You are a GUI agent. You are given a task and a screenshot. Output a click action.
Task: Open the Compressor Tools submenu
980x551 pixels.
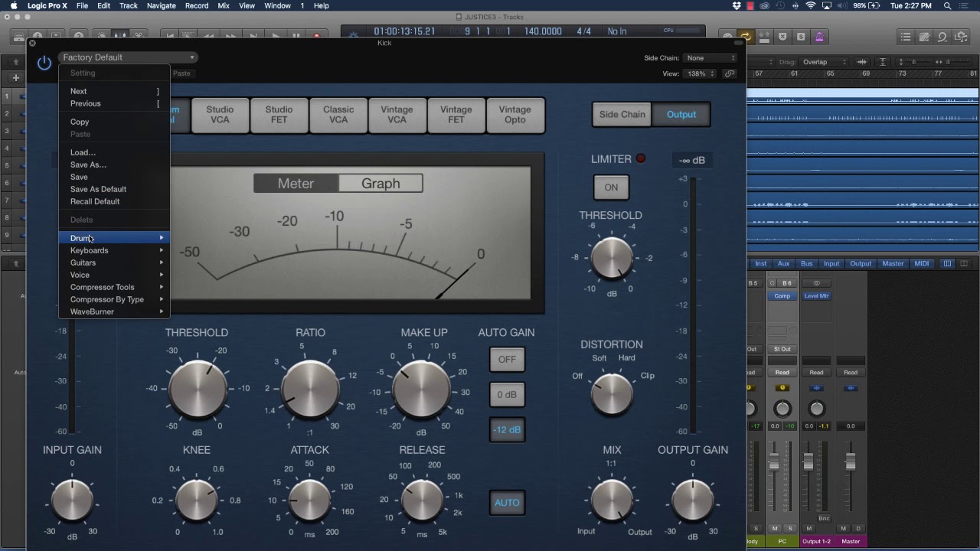tap(114, 287)
